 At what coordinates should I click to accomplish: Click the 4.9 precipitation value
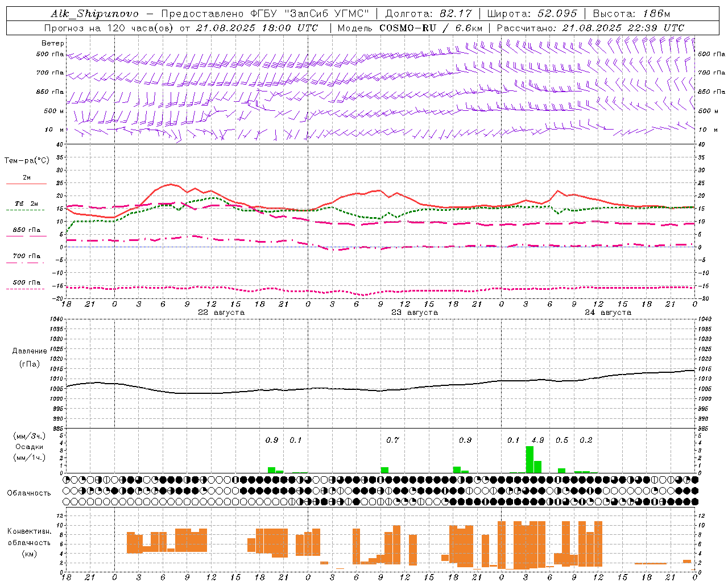tap(537, 440)
